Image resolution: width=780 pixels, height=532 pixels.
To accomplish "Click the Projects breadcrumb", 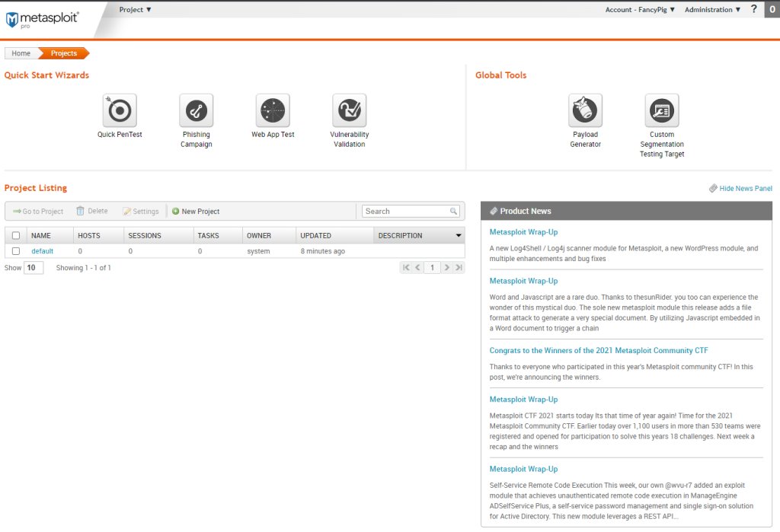I will [64, 53].
